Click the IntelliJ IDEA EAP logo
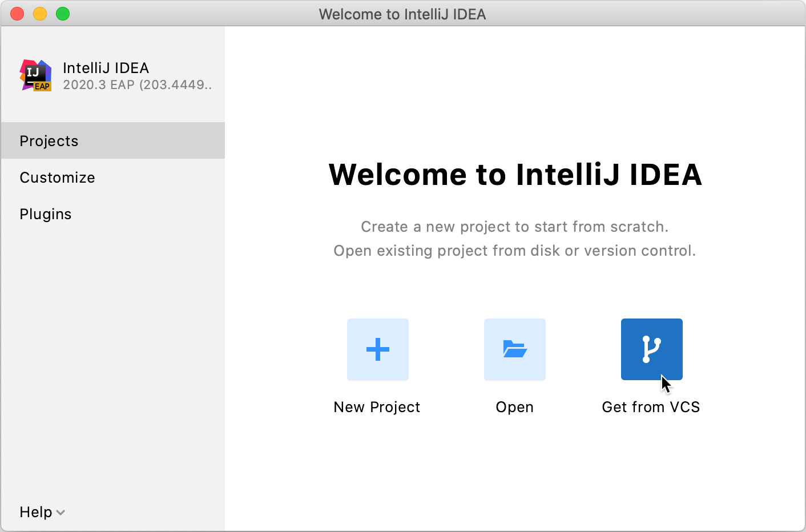Screen dimensions: 806x532 click(x=36, y=75)
